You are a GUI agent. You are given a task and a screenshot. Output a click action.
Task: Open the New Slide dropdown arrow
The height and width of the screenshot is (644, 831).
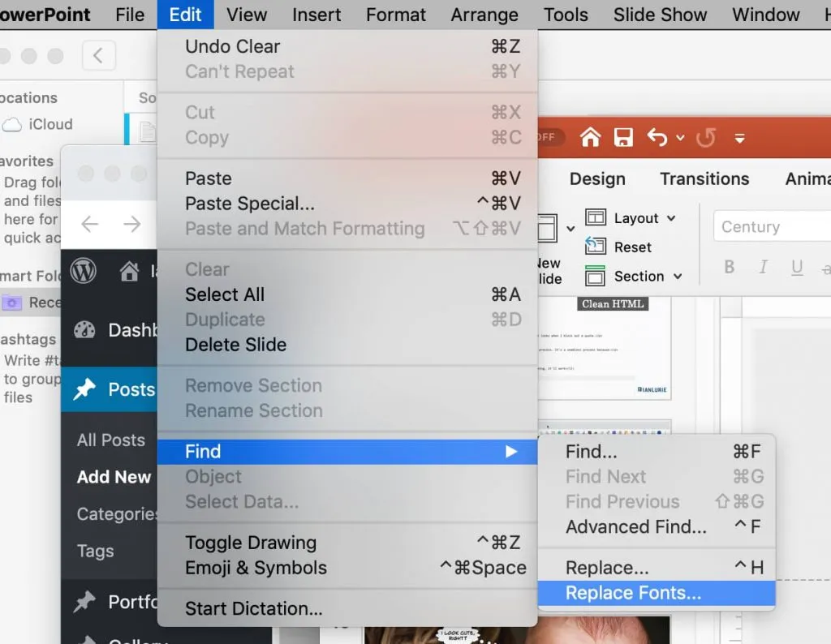(571, 229)
